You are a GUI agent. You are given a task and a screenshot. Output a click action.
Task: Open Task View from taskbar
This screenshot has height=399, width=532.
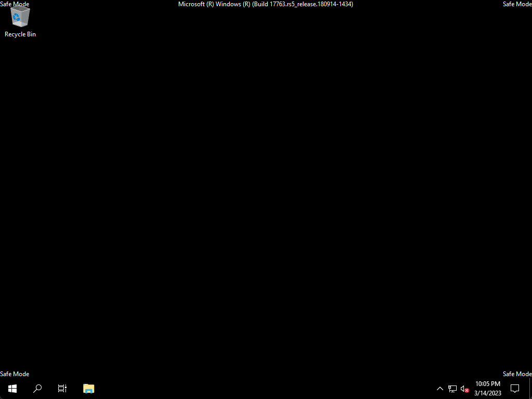pyautogui.click(x=62, y=389)
